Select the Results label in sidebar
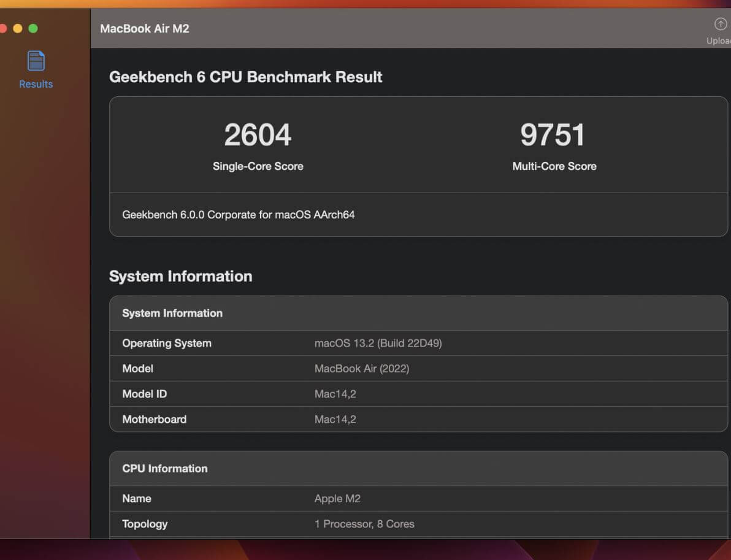Viewport: 731px width, 560px height. point(36,84)
